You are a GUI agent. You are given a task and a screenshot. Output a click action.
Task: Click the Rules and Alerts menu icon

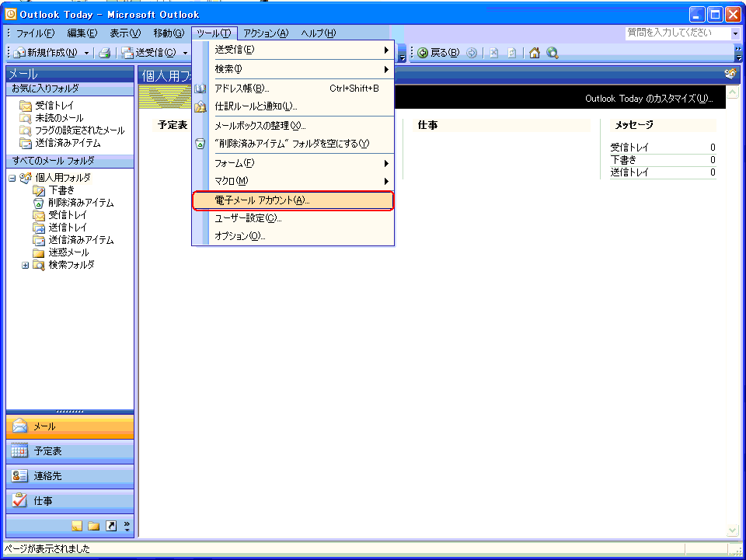pyautogui.click(x=200, y=106)
